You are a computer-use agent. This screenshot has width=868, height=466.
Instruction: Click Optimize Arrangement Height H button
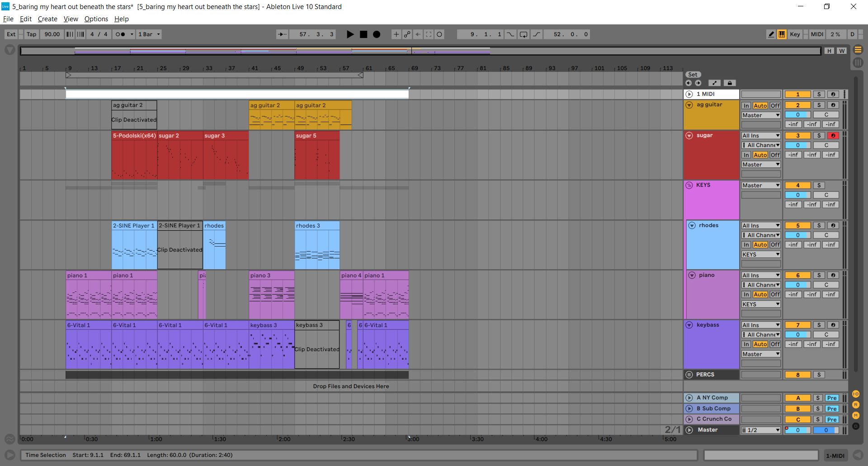click(829, 51)
